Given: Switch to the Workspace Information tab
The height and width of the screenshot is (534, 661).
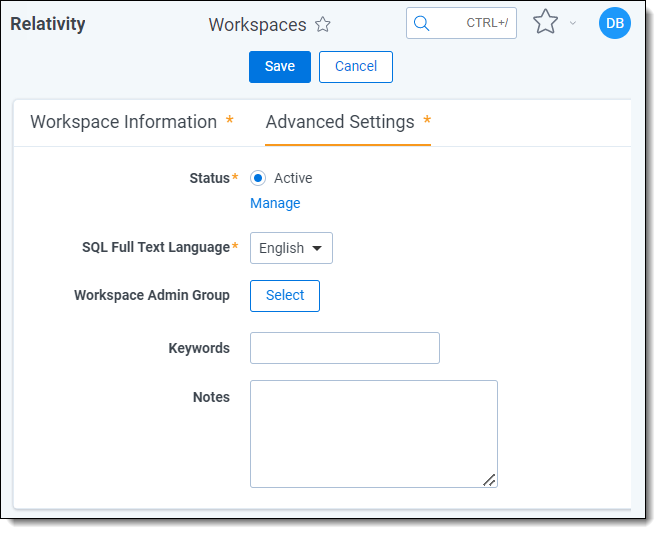Looking at the screenshot, I should (124, 122).
